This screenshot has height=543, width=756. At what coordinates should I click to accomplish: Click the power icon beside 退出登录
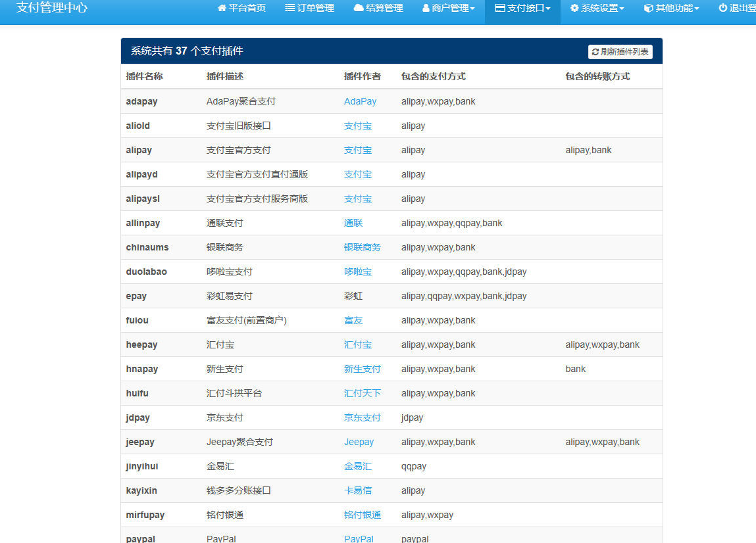(x=722, y=8)
